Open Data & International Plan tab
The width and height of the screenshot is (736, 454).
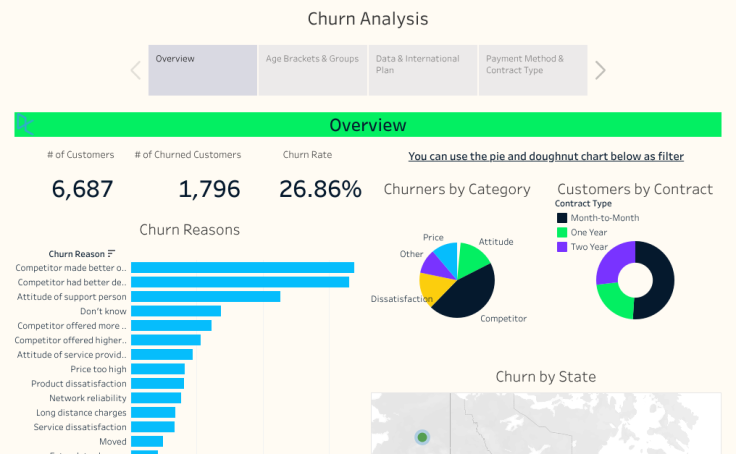[x=422, y=70]
